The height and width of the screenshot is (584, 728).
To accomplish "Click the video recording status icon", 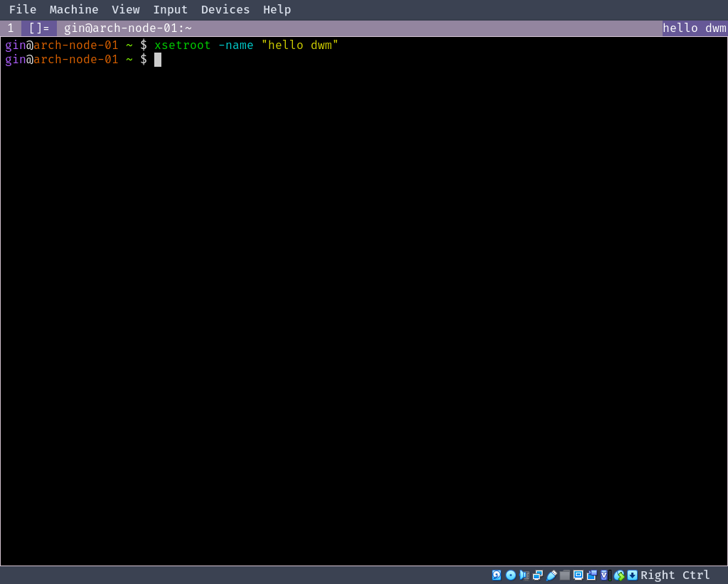I will pyautogui.click(x=591, y=575).
